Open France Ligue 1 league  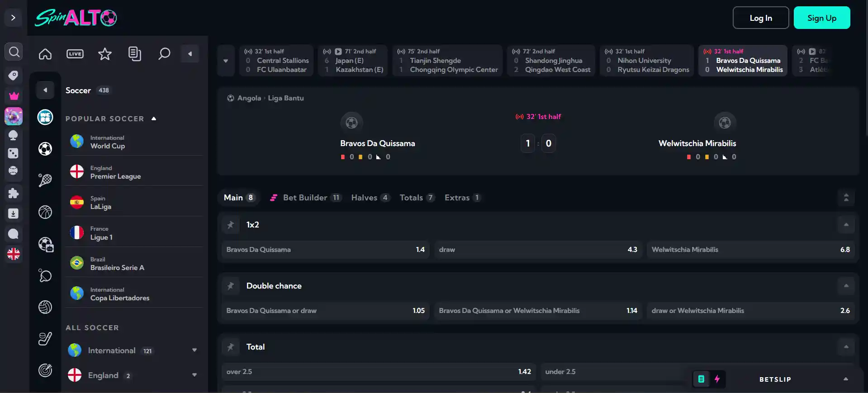pos(134,232)
